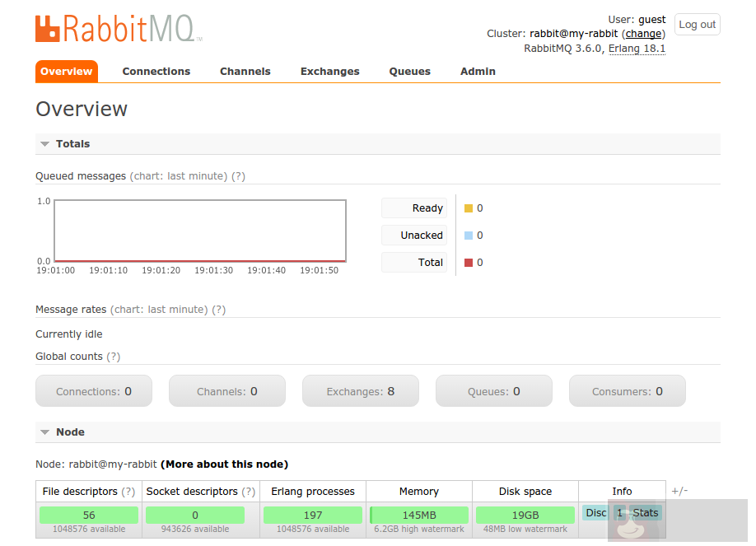Screen dimensions: 756x546
Task: Open the Admin tab
Action: pos(478,72)
